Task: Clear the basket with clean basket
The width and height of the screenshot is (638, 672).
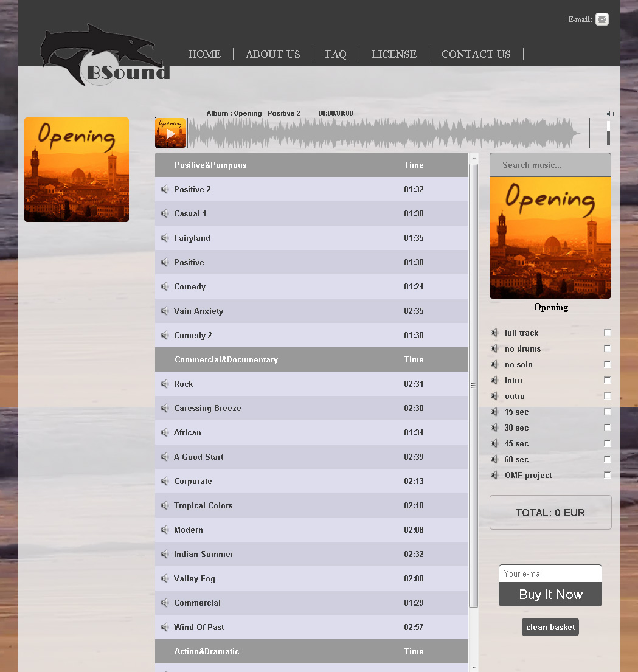Action: coord(550,626)
